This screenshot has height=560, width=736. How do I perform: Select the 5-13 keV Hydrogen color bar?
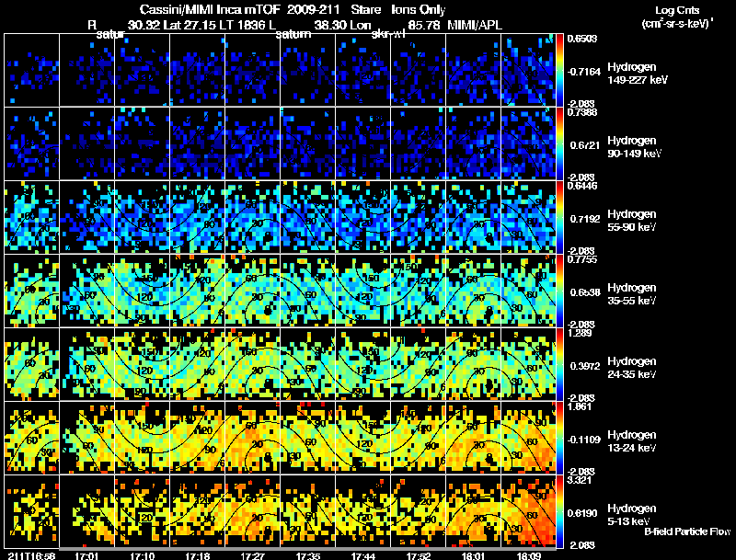[x=561, y=511]
